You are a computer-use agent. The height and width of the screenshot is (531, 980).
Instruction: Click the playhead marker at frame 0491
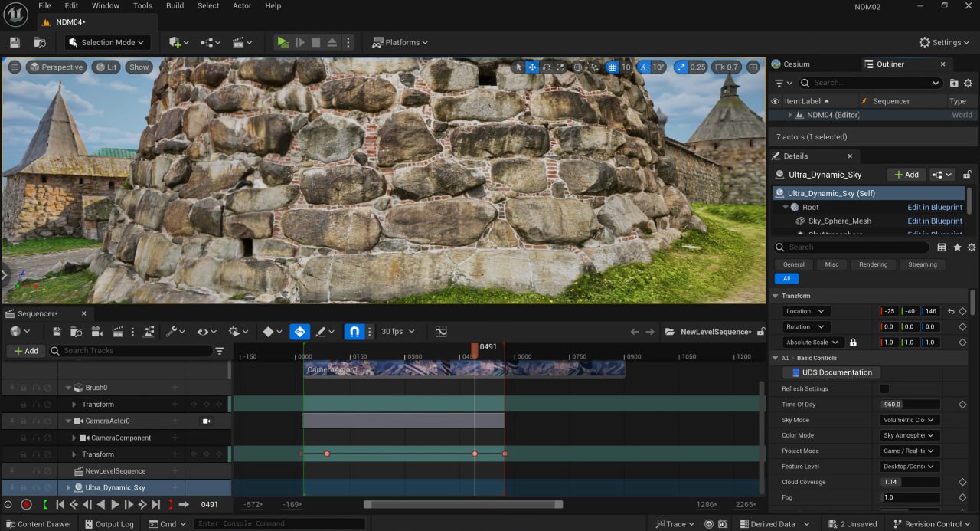[x=475, y=349]
